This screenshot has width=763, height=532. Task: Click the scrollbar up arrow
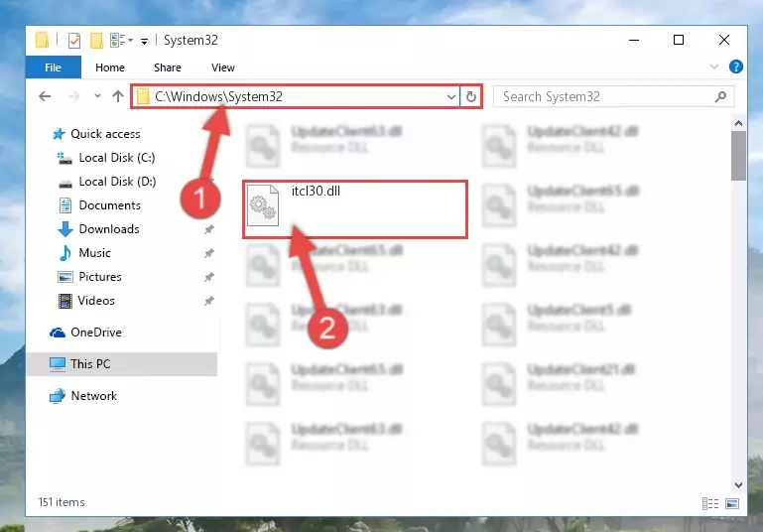click(x=738, y=124)
